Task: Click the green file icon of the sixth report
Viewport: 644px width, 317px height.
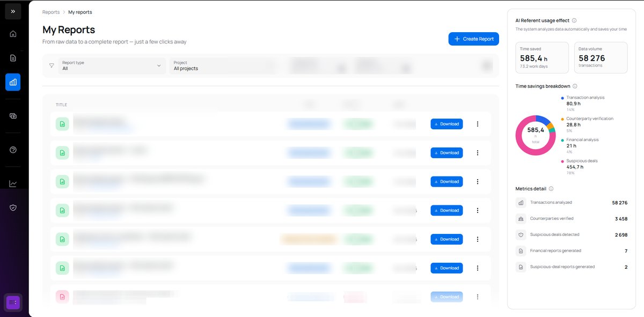Action: coord(62,268)
